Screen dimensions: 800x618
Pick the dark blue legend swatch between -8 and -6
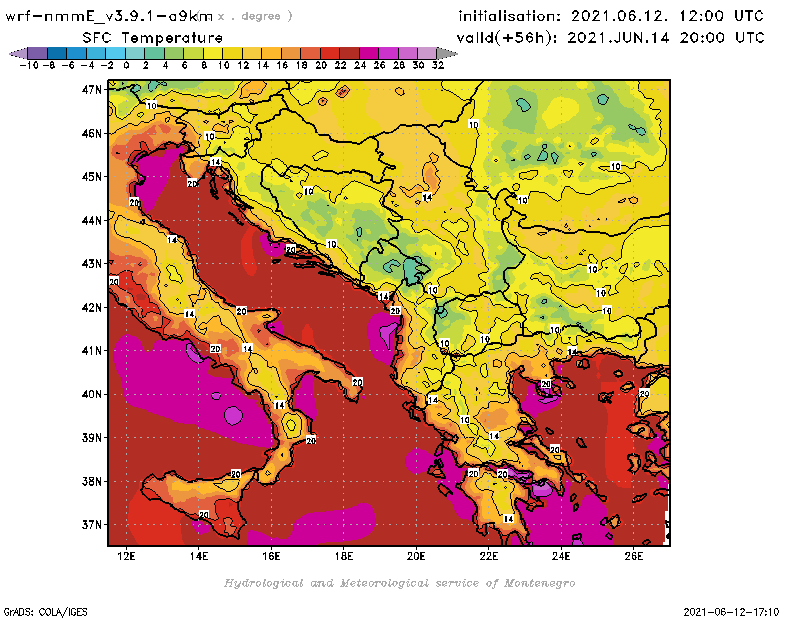pos(57,53)
